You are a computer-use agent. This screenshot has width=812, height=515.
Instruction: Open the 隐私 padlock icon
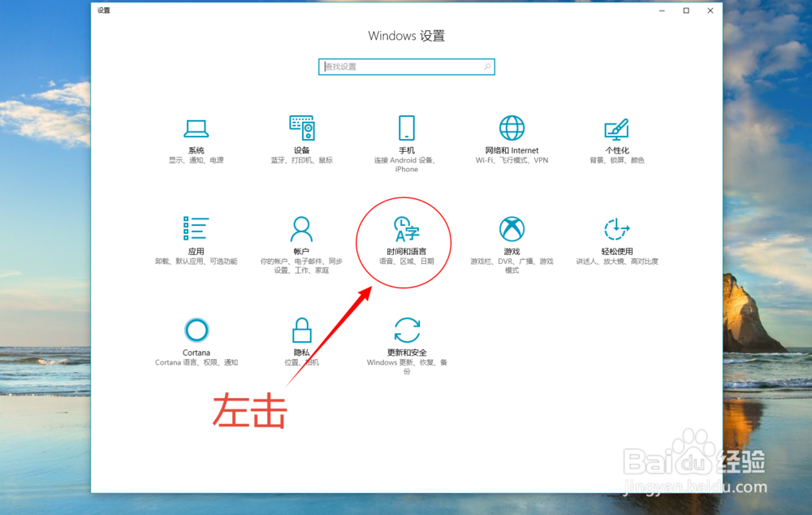[x=301, y=330]
